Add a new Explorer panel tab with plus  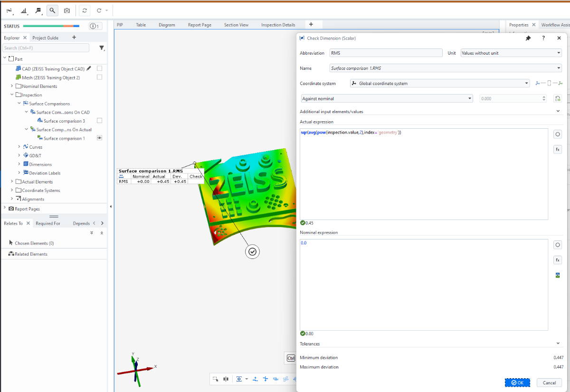[74, 38]
